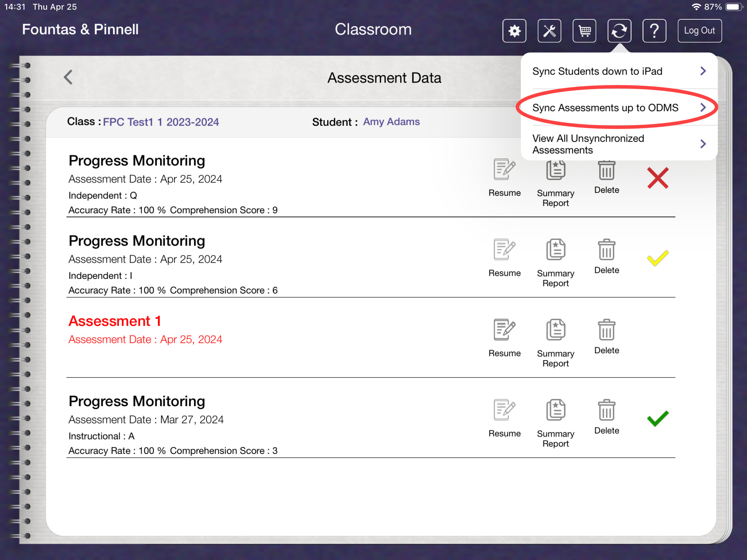Screen dimensions: 747x560
Task: Open the shopping cart
Action: 584,31
